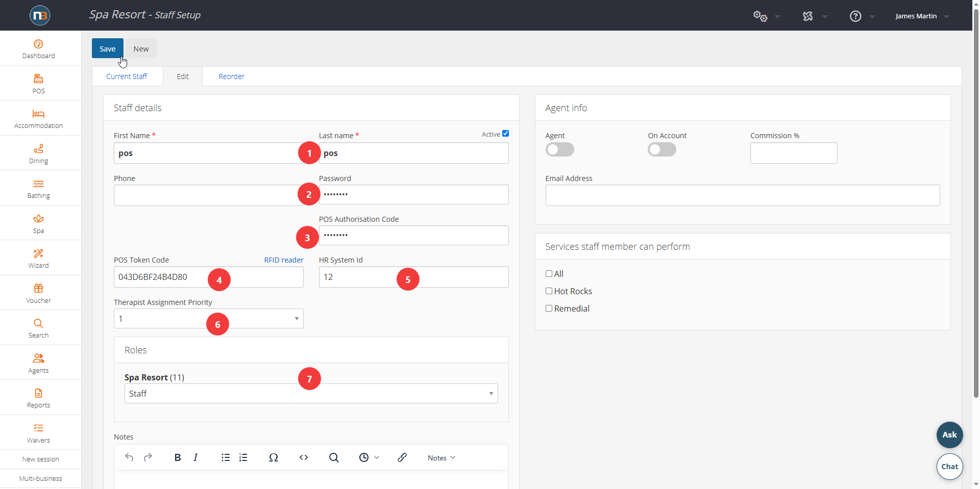Click the First Name field
980x489 pixels.
coord(208,153)
